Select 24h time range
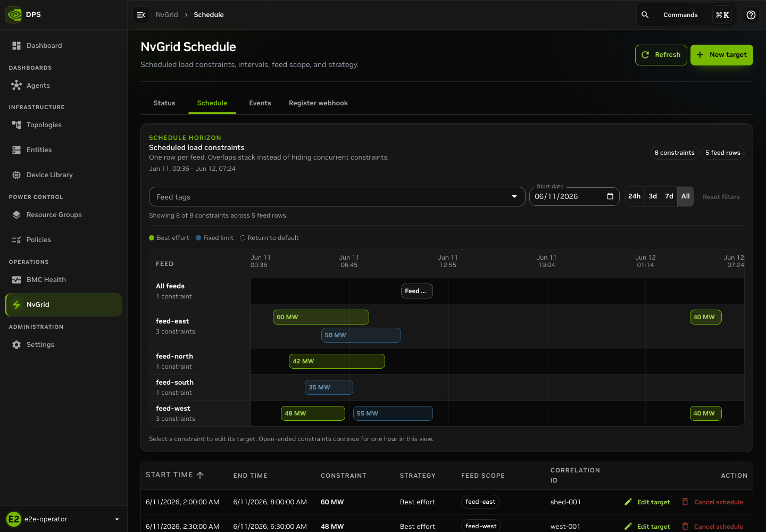Viewport: 766px width, 532px height. [x=634, y=196]
